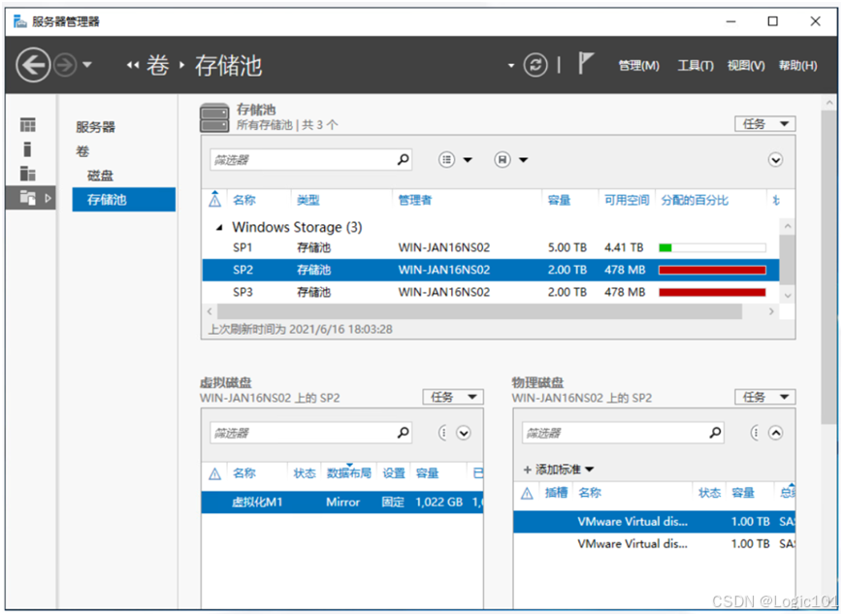Sort storage pools by warning icon column

coord(214,200)
